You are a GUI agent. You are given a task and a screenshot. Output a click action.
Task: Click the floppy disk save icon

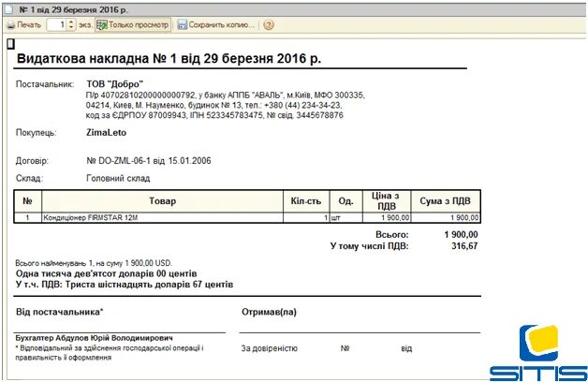pyautogui.click(x=182, y=25)
